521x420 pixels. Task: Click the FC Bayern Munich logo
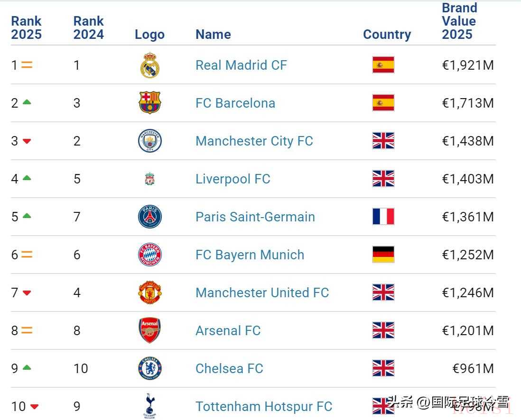point(150,255)
